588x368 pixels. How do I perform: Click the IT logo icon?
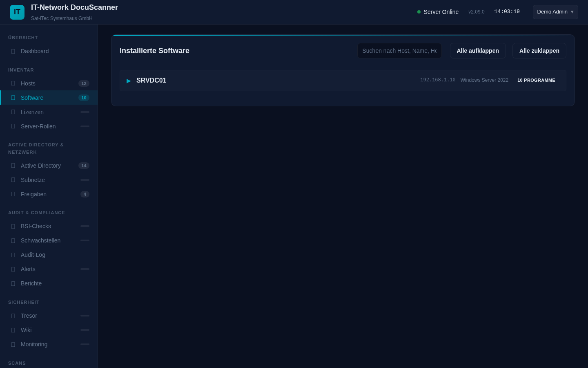[17, 12]
